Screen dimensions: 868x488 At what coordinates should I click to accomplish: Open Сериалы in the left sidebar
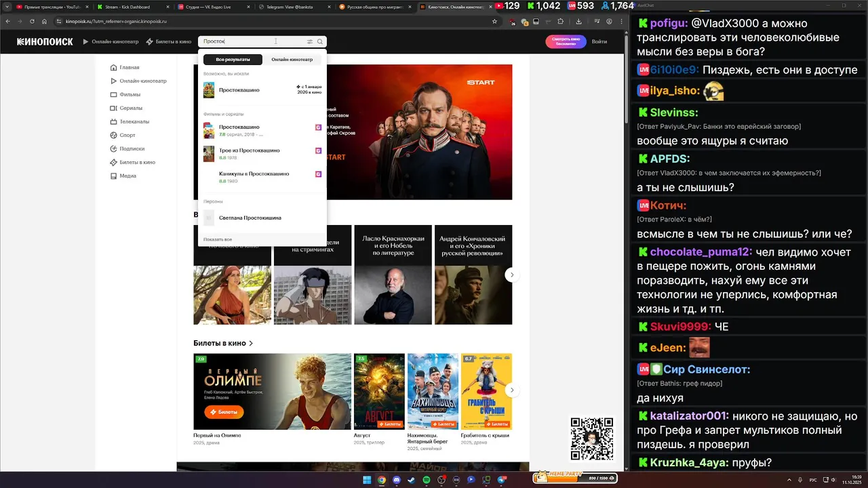point(126,108)
